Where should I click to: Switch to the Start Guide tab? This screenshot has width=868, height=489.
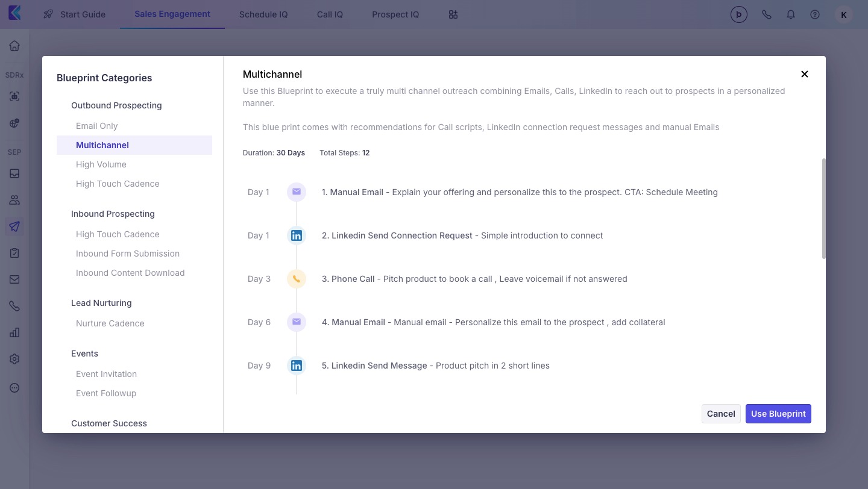click(x=75, y=14)
